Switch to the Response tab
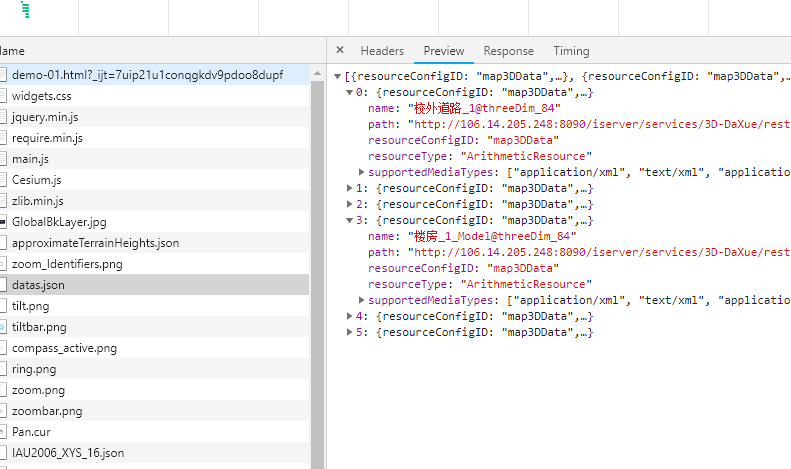Screen dimensions: 791x469 click(508, 51)
